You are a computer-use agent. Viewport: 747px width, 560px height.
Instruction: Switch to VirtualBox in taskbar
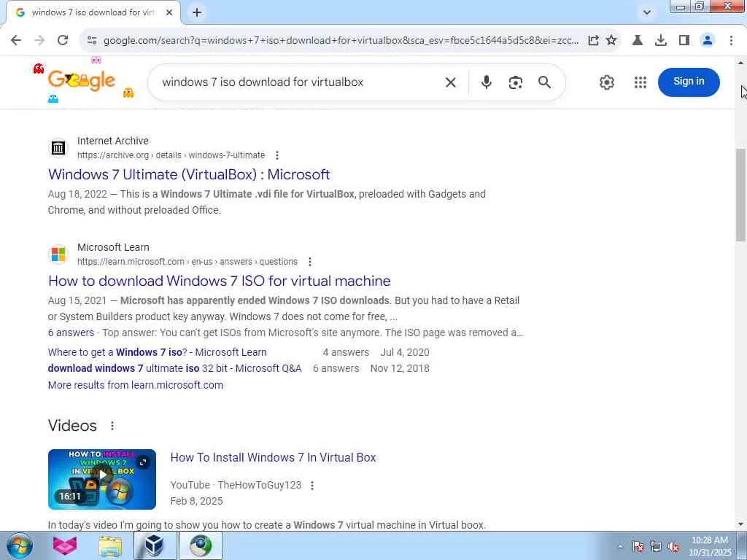click(x=155, y=545)
